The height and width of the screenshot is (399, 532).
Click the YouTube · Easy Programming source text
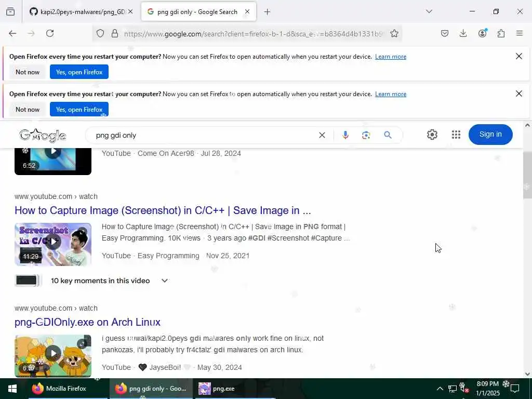(x=151, y=256)
